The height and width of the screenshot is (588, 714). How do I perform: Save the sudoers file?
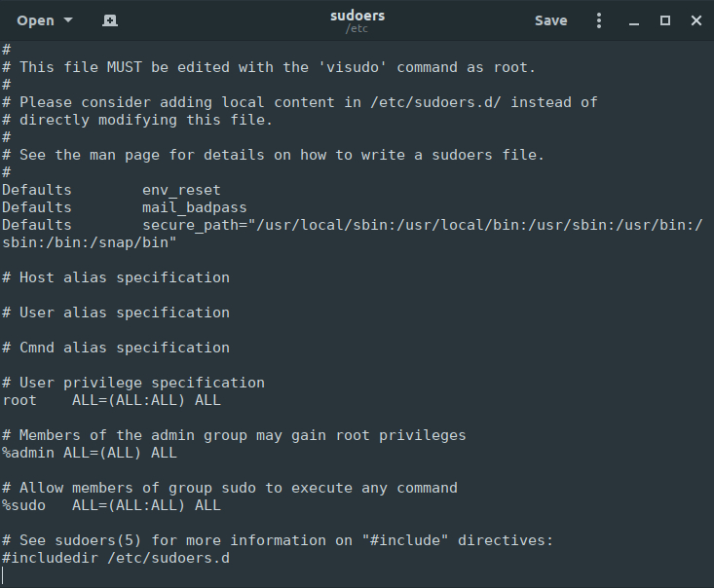click(550, 20)
